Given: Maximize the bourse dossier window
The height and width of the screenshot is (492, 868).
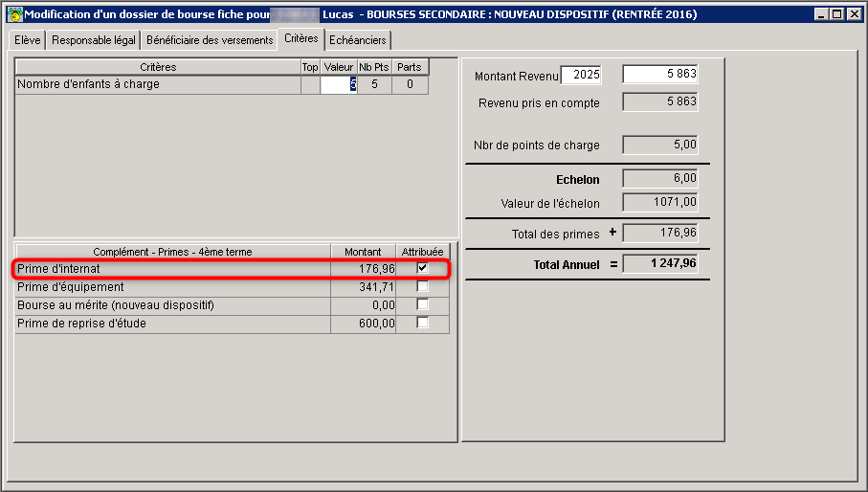Looking at the screenshot, I should pos(837,14).
